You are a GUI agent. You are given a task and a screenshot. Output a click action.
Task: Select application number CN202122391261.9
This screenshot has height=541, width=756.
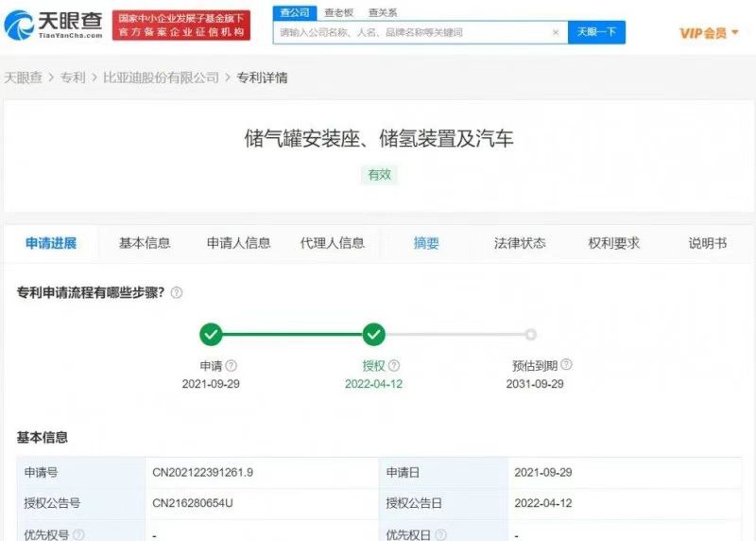coord(202,473)
